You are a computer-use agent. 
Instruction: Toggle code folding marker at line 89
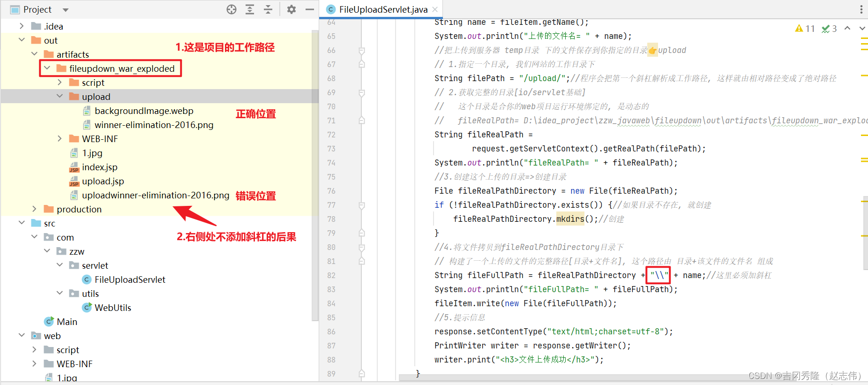click(x=362, y=374)
